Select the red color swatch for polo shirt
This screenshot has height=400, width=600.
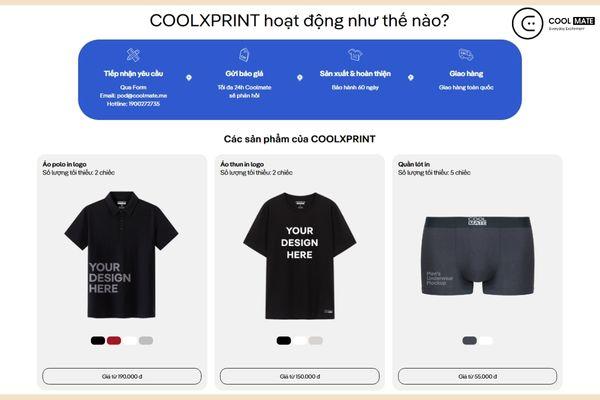[114, 340]
